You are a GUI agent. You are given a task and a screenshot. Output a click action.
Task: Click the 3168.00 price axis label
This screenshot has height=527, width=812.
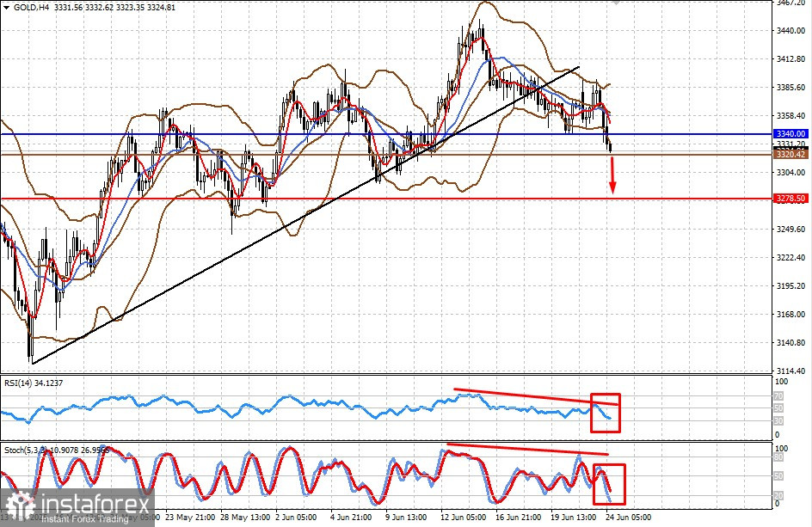pyautogui.click(x=790, y=315)
